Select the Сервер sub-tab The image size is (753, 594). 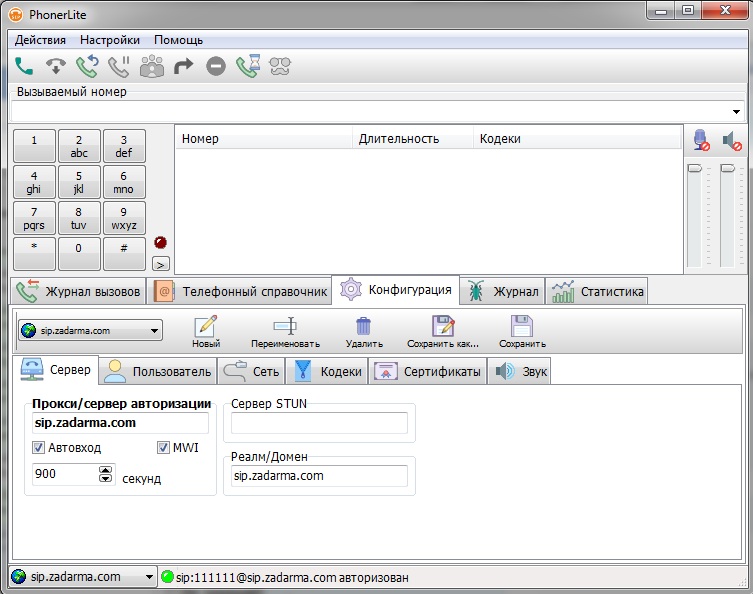55,369
